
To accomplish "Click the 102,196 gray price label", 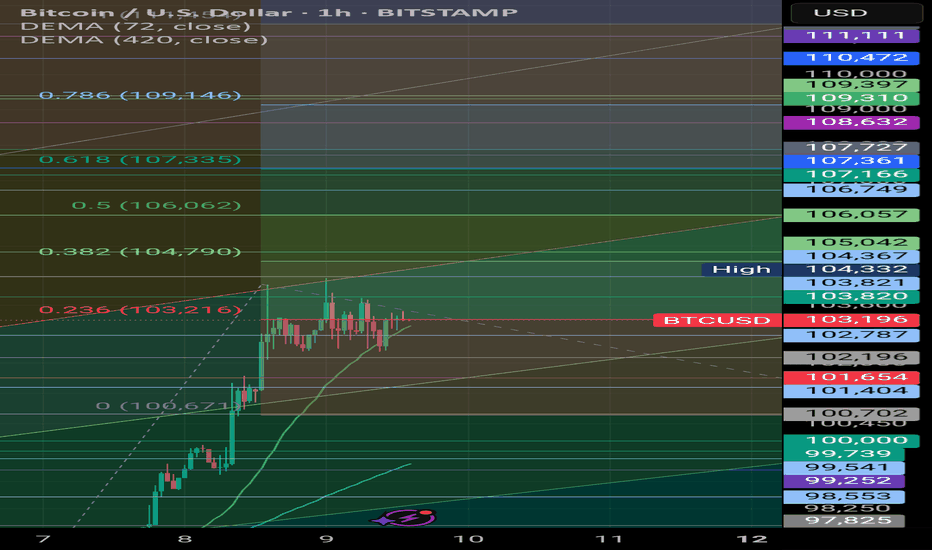I will [x=852, y=357].
